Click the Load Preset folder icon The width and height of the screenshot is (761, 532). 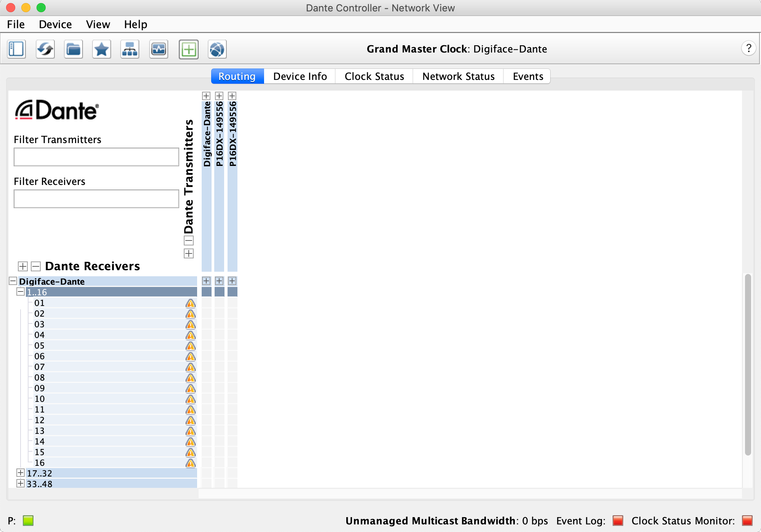click(x=73, y=49)
